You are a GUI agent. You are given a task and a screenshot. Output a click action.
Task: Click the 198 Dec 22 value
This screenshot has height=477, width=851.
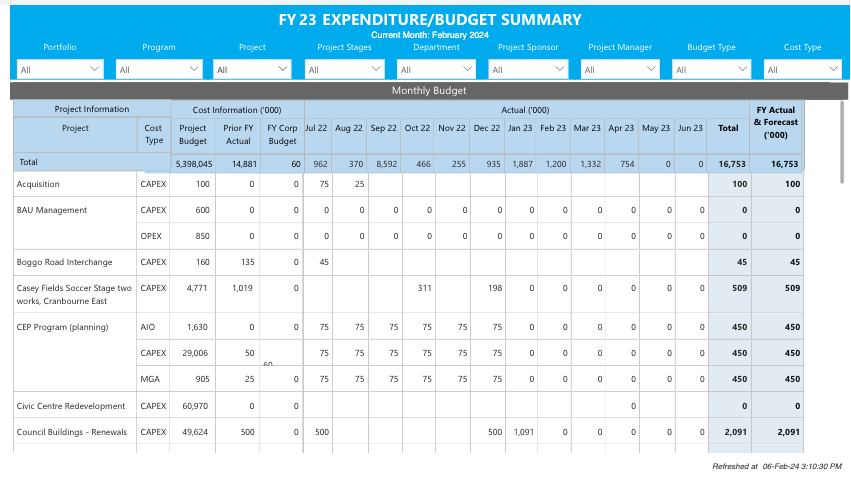coord(495,288)
